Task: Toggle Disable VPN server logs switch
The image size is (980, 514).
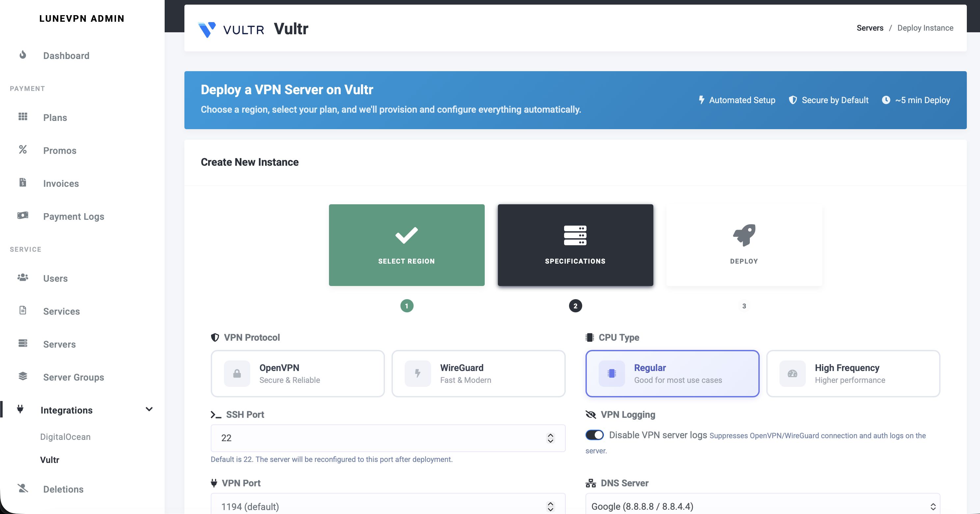Action: tap(594, 435)
